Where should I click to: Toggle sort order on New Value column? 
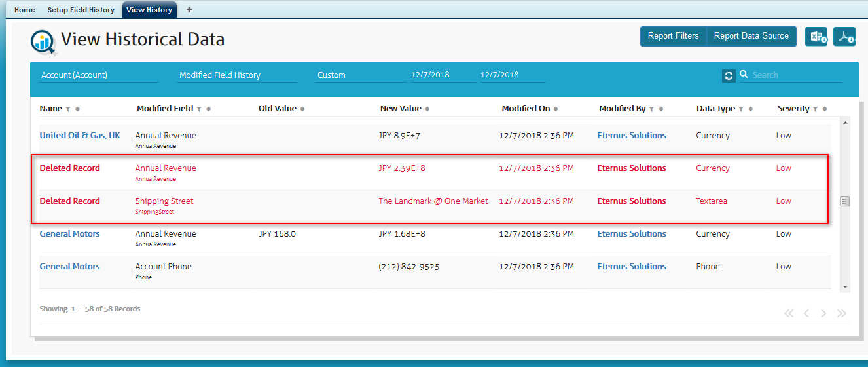(x=427, y=109)
